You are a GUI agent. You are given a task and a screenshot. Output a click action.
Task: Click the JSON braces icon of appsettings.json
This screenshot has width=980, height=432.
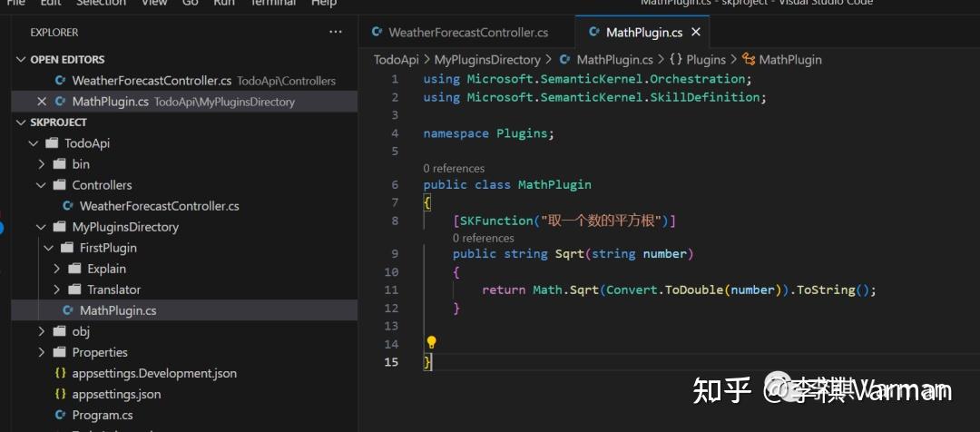pos(60,395)
